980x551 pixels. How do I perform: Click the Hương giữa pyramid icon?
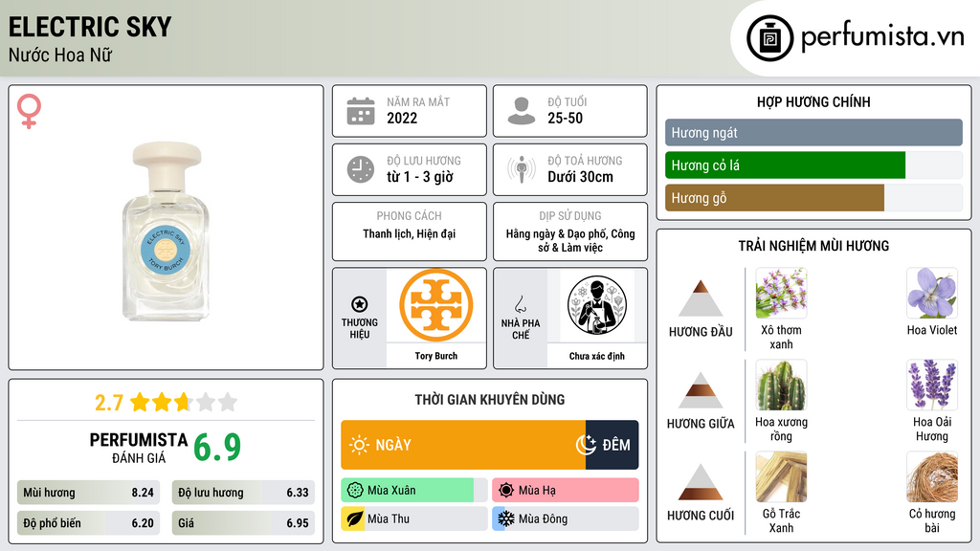(x=701, y=390)
